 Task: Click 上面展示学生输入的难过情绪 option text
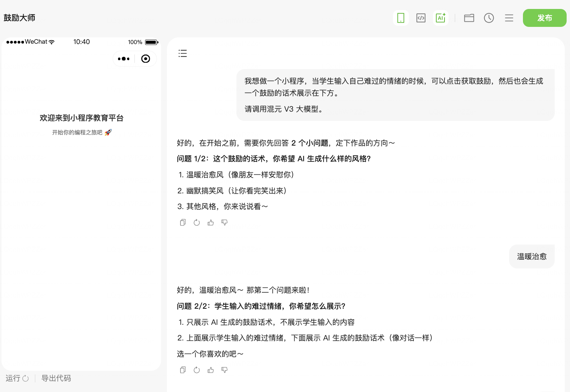click(306, 338)
